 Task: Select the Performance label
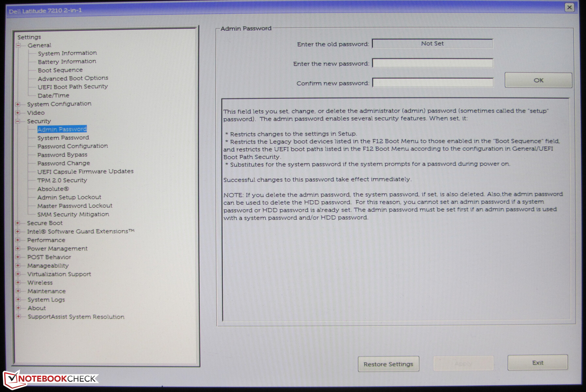click(x=46, y=240)
